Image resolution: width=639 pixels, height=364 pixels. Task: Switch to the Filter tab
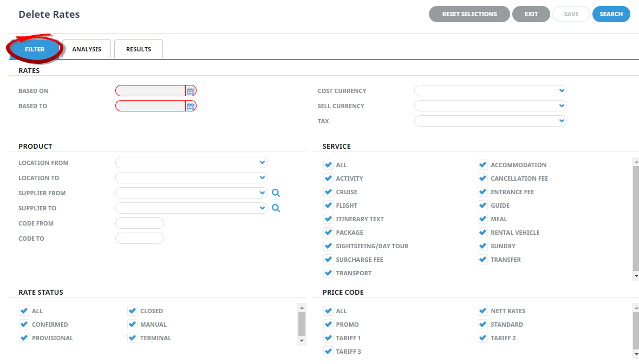35,49
